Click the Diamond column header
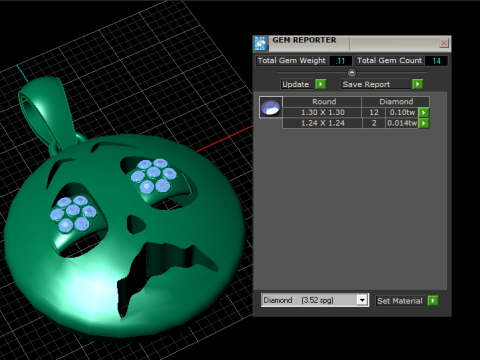 pos(396,102)
